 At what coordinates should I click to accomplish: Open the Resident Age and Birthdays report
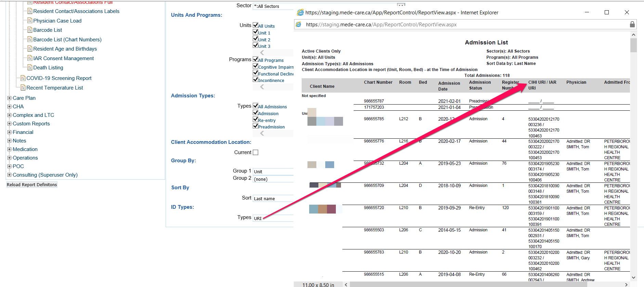[x=65, y=49]
